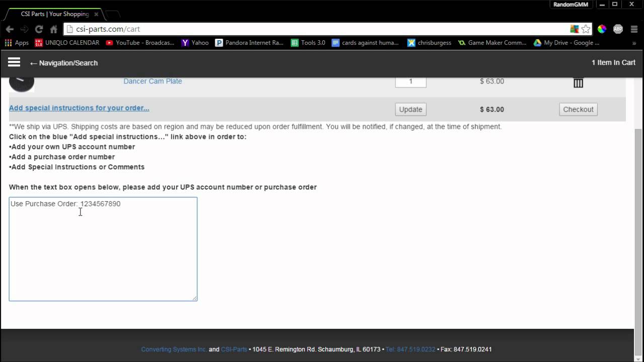Open the hamburger navigation menu

point(14,62)
